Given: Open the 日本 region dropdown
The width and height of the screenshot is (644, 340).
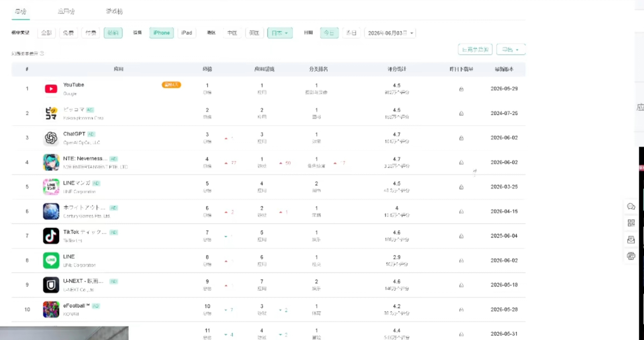Looking at the screenshot, I should (x=280, y=33).
